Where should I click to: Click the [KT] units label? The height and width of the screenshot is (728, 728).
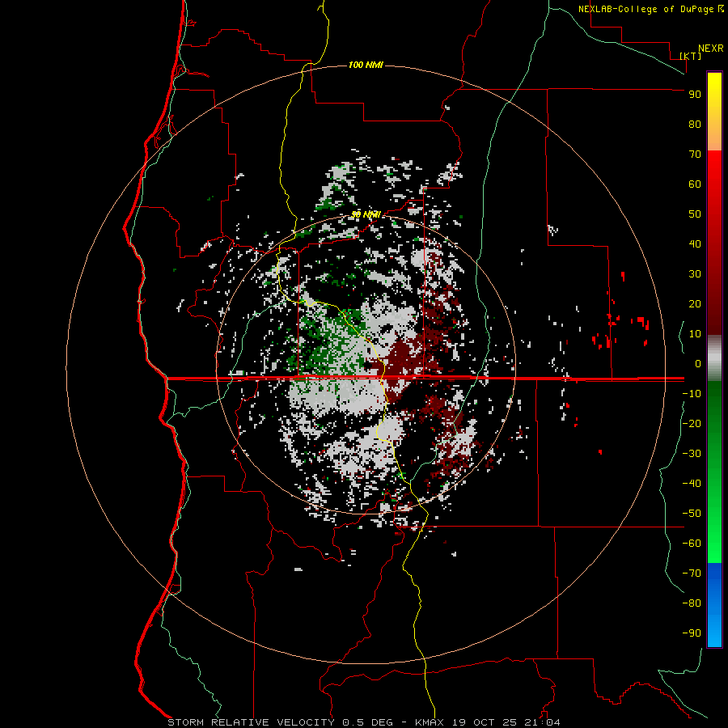click(691, 56)
